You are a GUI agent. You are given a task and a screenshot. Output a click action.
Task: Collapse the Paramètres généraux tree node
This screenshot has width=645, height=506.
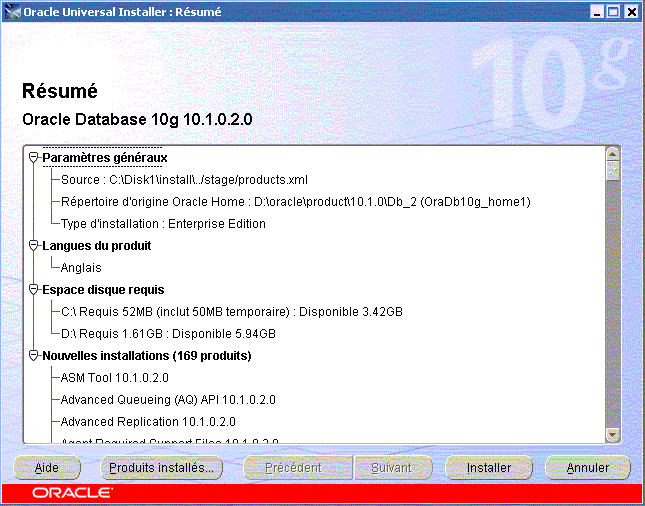click(x=34, y=158)
